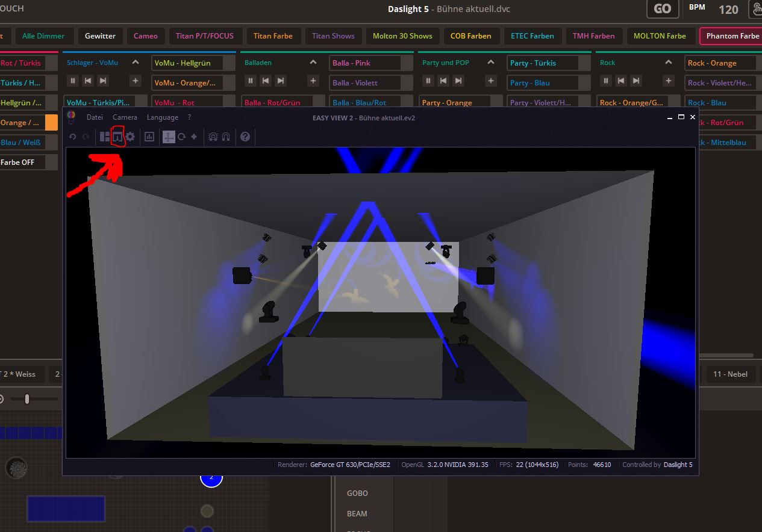Go to next scene in Rock group
This screenshot has height=532, width=762.
tap(637, 81)
